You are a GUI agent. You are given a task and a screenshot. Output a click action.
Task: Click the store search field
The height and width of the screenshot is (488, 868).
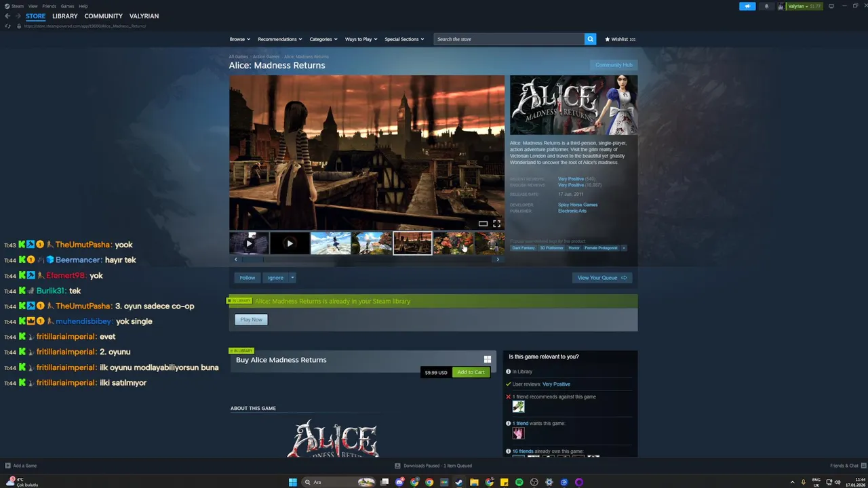509,39
